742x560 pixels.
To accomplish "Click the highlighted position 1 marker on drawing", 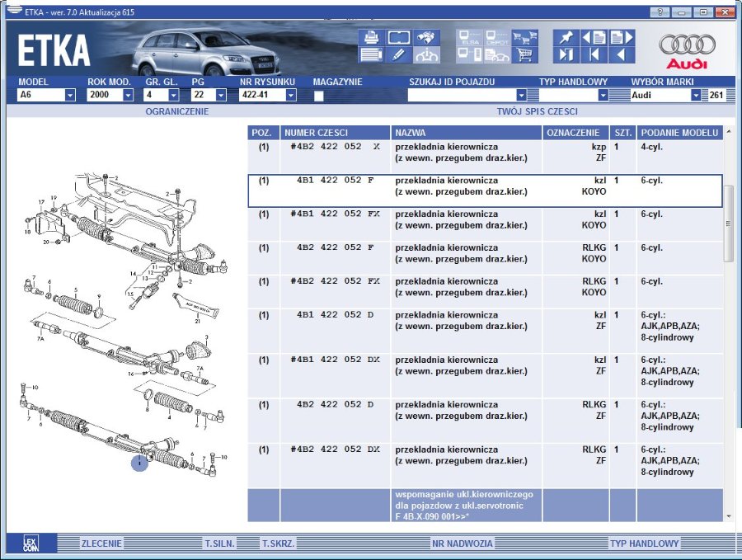I will 139,463.
